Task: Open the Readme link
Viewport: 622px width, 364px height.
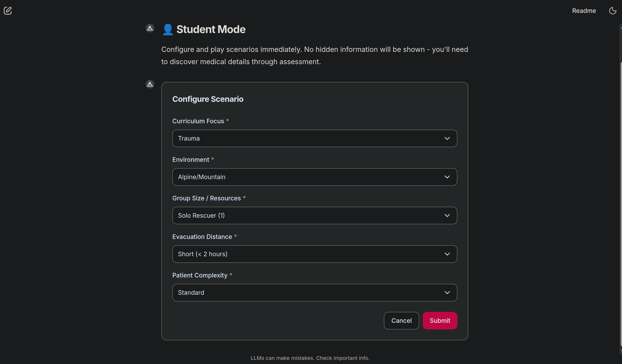Action: (584, 11)
